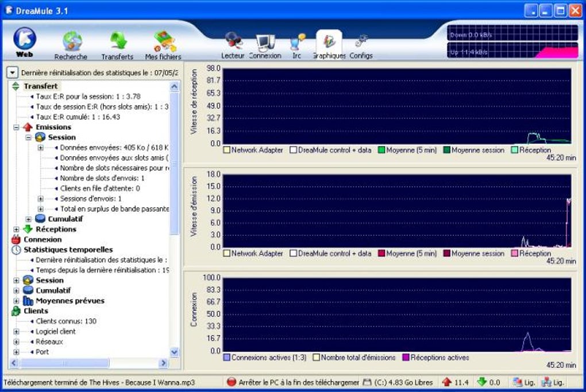
Task: Expand the Port entry
Action: (16, 352)
